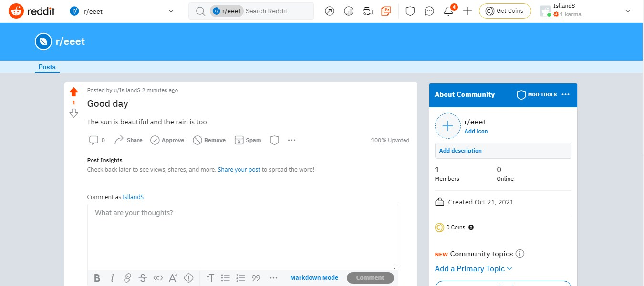
Task: Open the post's more options ellipsis
Action: pyautogui.click(x=292, y=140)
